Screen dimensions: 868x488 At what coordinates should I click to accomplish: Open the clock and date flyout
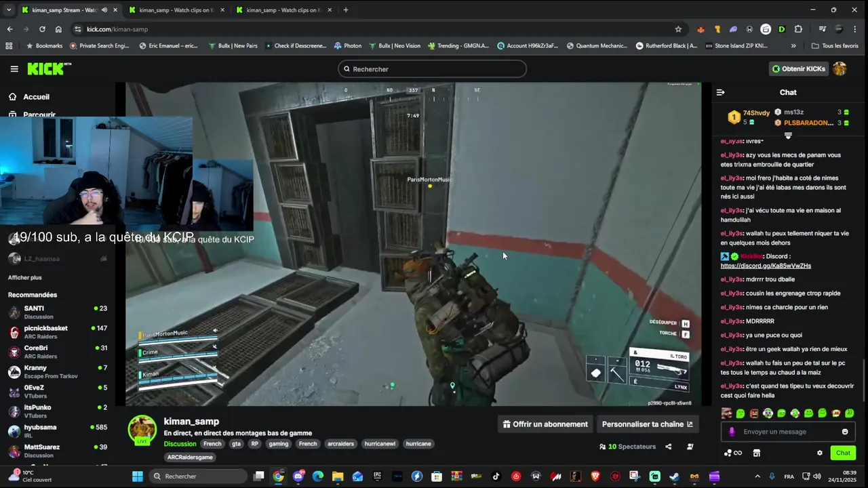point(844,476)
